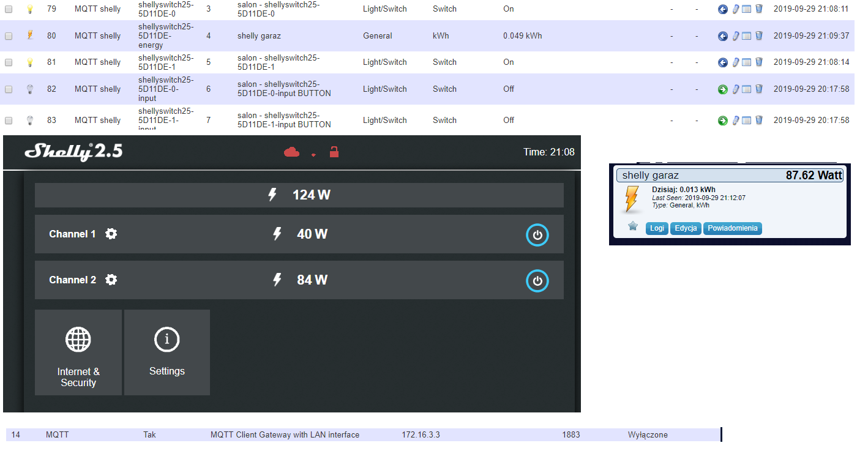Screen dimensions: 868x462
Task: Tick the checkbox for device 80
Action: 9,36
